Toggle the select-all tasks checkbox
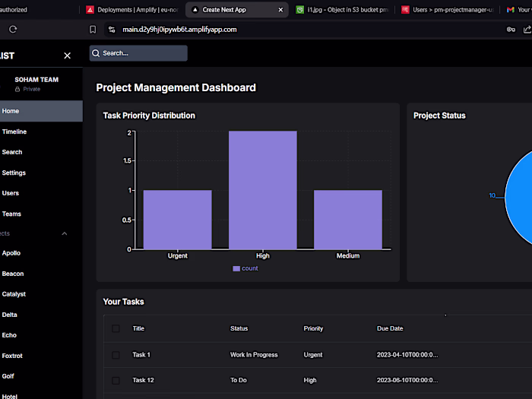The image size is (532, 399). (x=116, y=328)
